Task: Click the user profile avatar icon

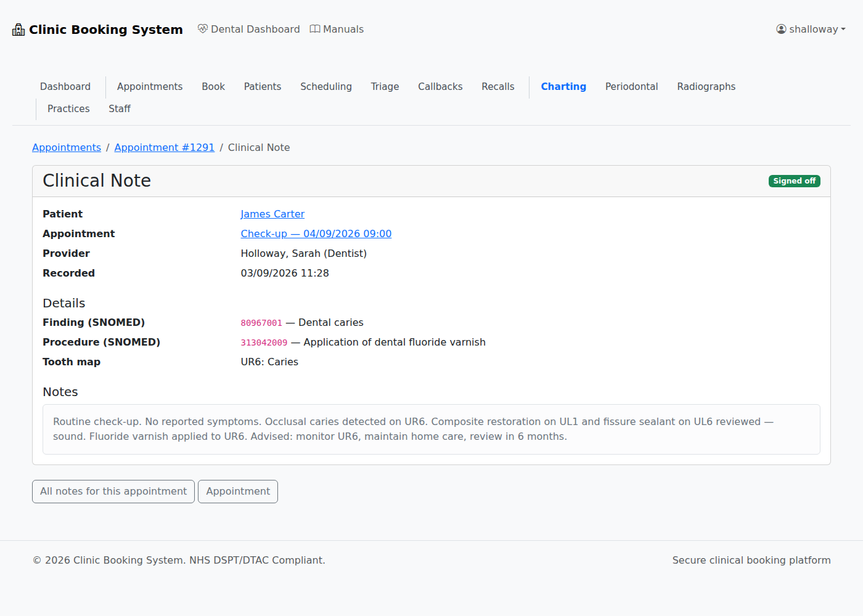Action: (781, 29)
